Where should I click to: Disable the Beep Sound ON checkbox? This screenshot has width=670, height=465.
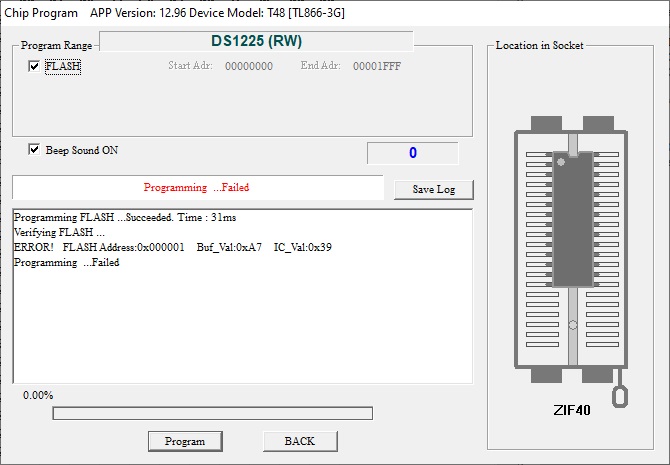35,150
